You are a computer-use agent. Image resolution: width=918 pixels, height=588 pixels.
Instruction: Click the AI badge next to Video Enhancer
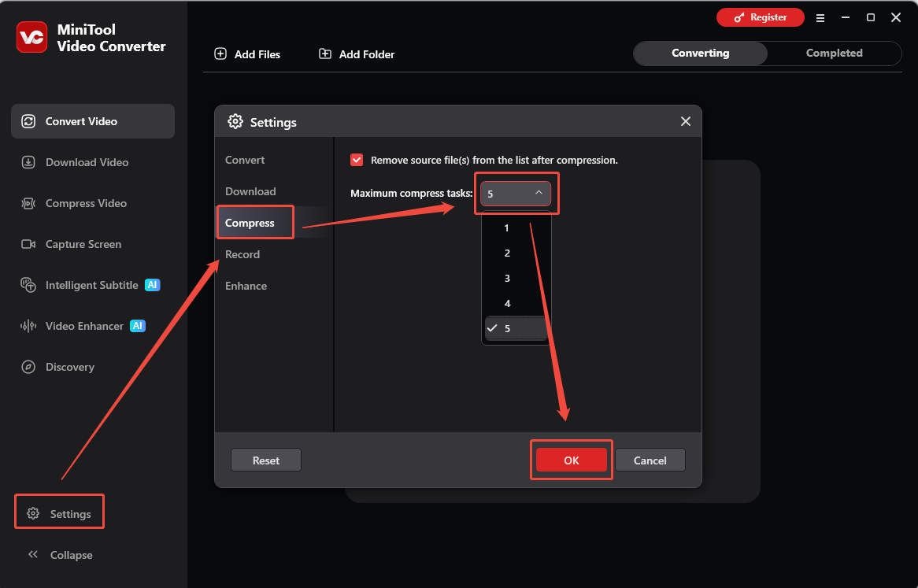pos(138,326)
